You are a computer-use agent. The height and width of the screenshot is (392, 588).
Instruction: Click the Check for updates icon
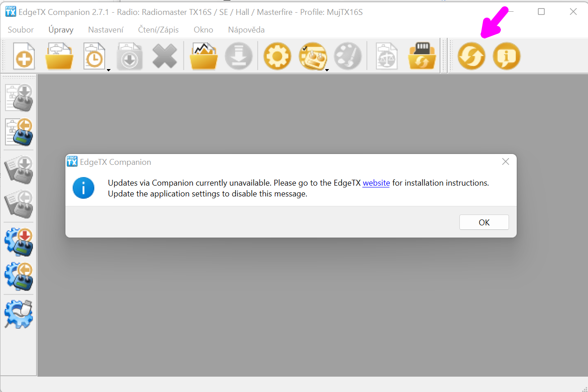tap(471, 57)
